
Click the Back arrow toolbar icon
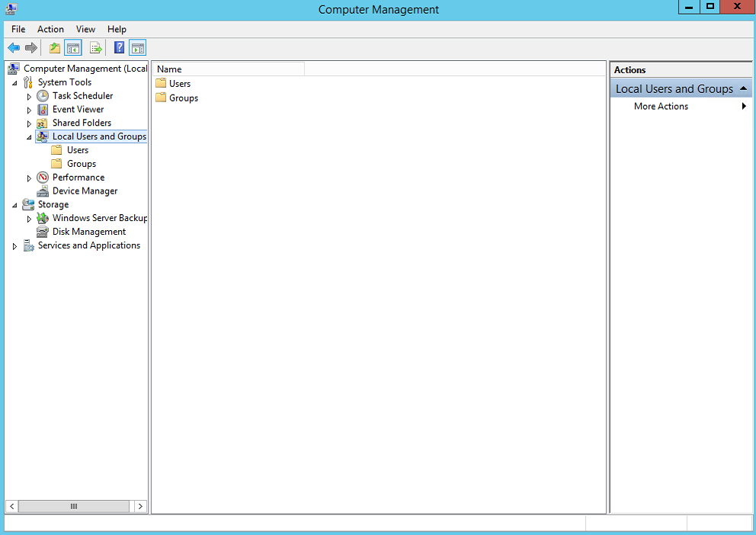[x=14, y=48]
